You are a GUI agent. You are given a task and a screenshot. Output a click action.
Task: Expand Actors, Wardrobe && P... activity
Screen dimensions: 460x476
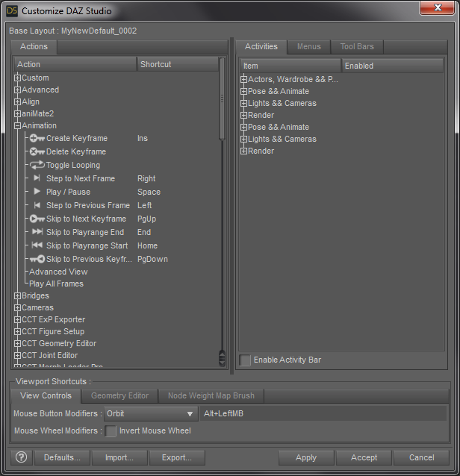pos(243,79)
